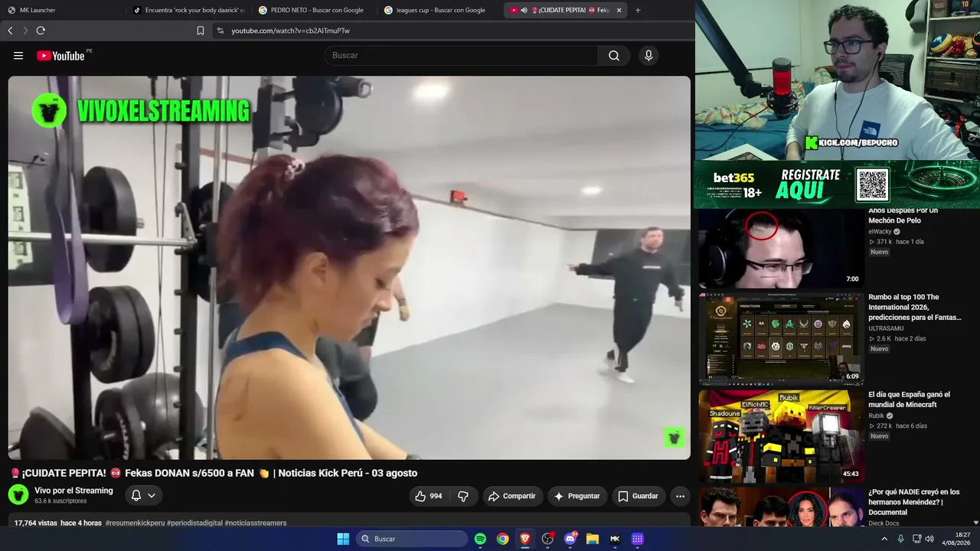Screen dimensions: 980x551
Task: Switch to the PEDRO NETO Google tab
Action: 314,10
